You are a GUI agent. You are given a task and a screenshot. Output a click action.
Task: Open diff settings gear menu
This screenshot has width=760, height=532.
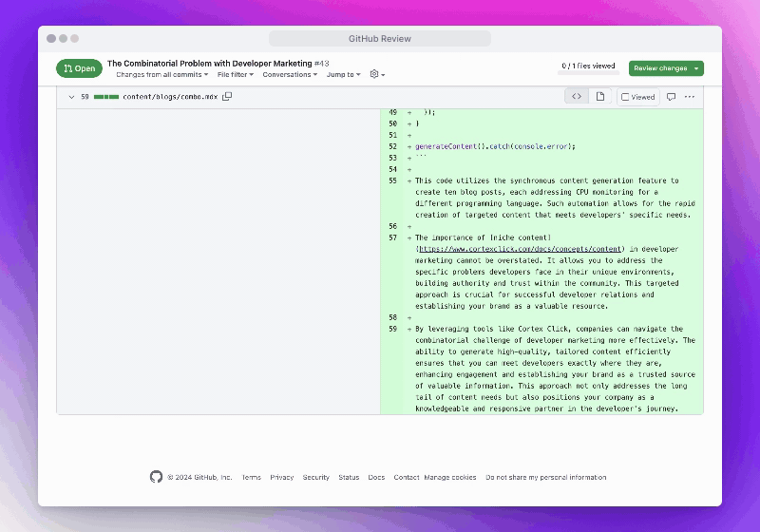click(x=377, y=74)
